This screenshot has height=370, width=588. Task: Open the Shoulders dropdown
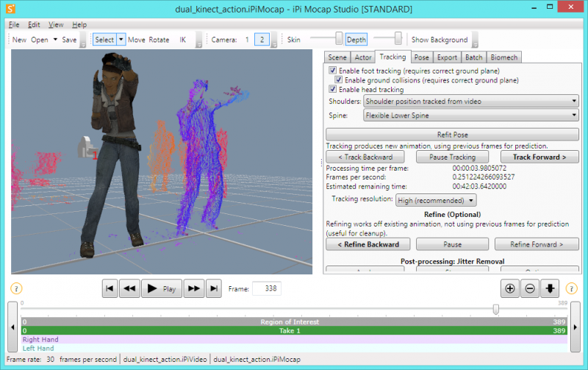click(470, 101)
